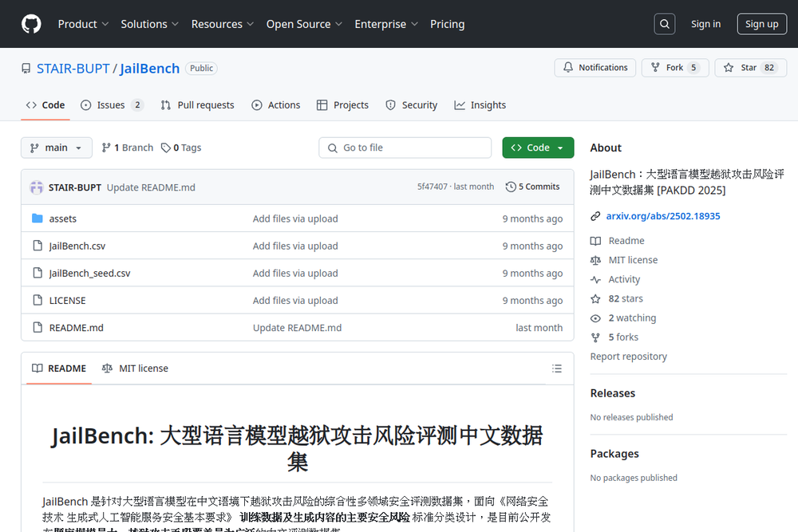Click the JailBench_seed.csv file icon

pos(38,273)
